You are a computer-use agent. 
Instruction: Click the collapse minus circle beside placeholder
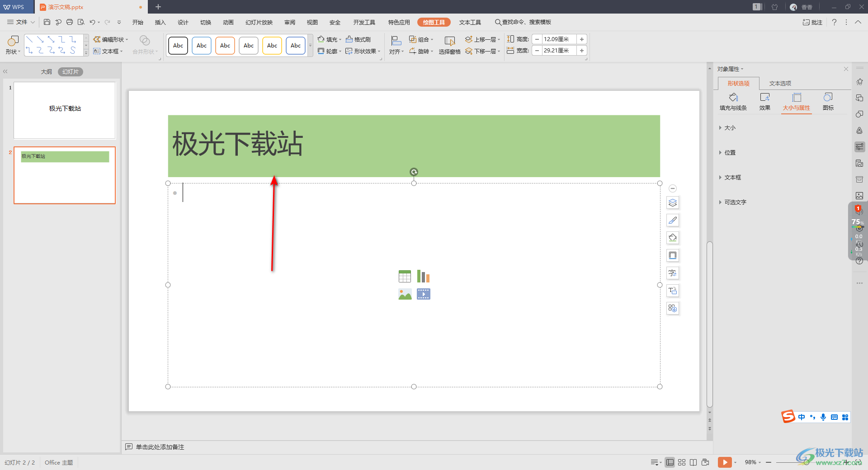tap(673, 188)
